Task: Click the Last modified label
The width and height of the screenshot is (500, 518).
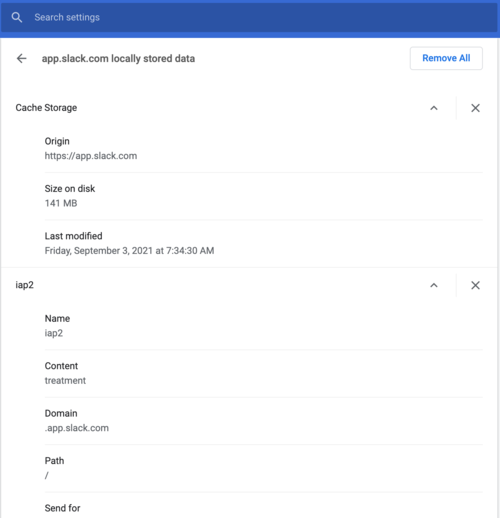Action: [73, 236]
